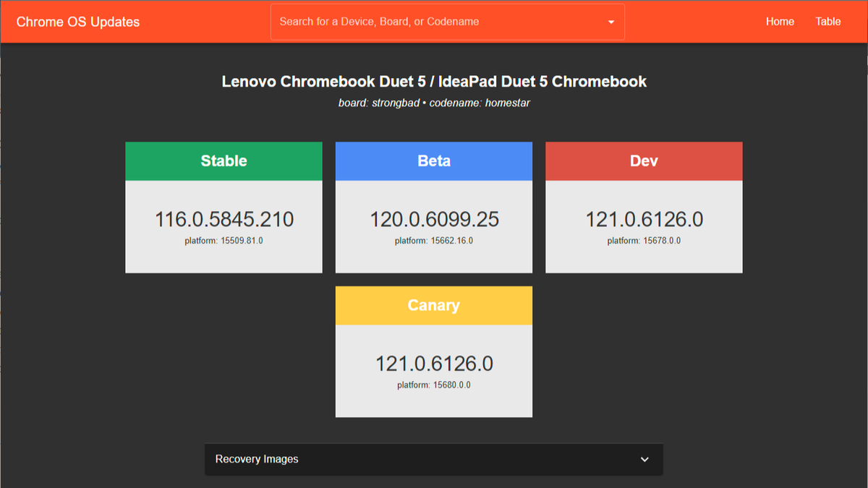Click the board strongbad codename line
The image size is (868, 488).
(434, 103)
